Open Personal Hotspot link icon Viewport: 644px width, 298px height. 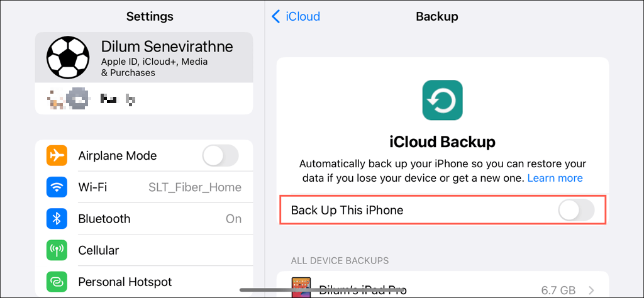click(57, 282)
